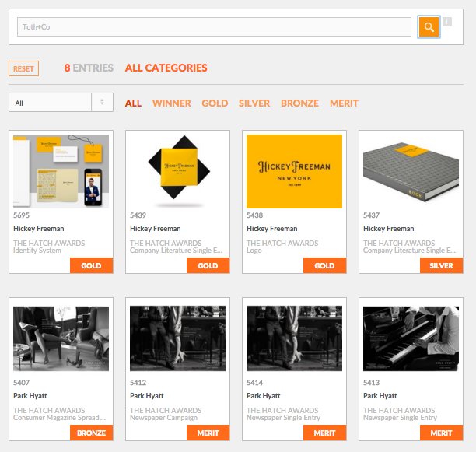Click Park Hyatt title of entry 5412

pyautogui.click(x=147, y=396)
